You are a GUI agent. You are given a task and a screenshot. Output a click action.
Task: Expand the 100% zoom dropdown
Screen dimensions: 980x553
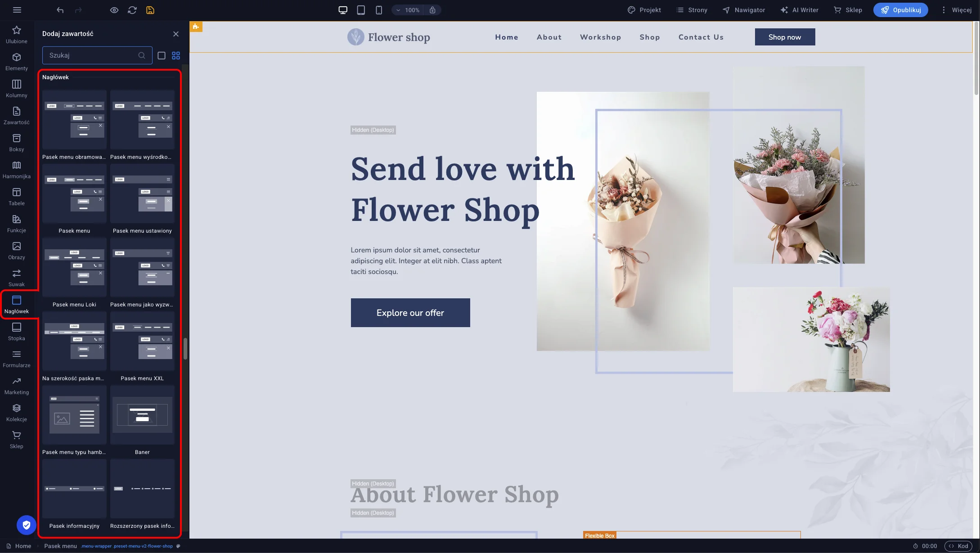(408, 10)
